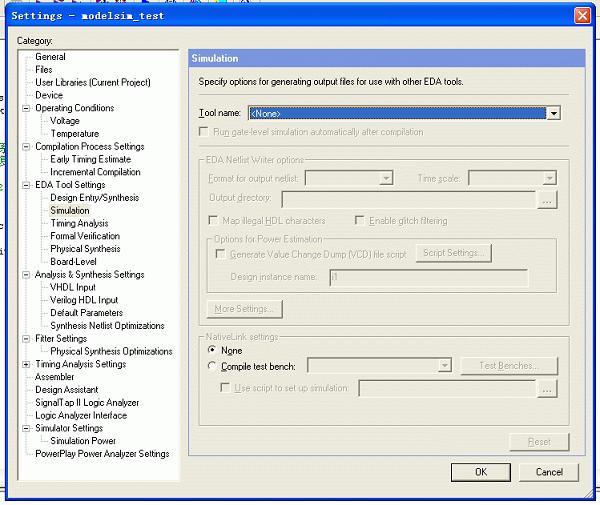Open the Tool name dropdown
The height and width of the screenshot is (505, 600).
pos(553,113)
